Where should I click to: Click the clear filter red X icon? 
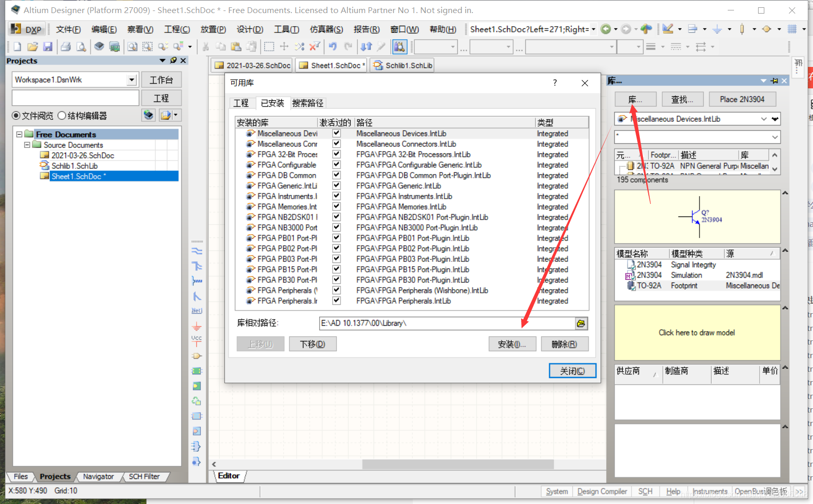(314, 47)
